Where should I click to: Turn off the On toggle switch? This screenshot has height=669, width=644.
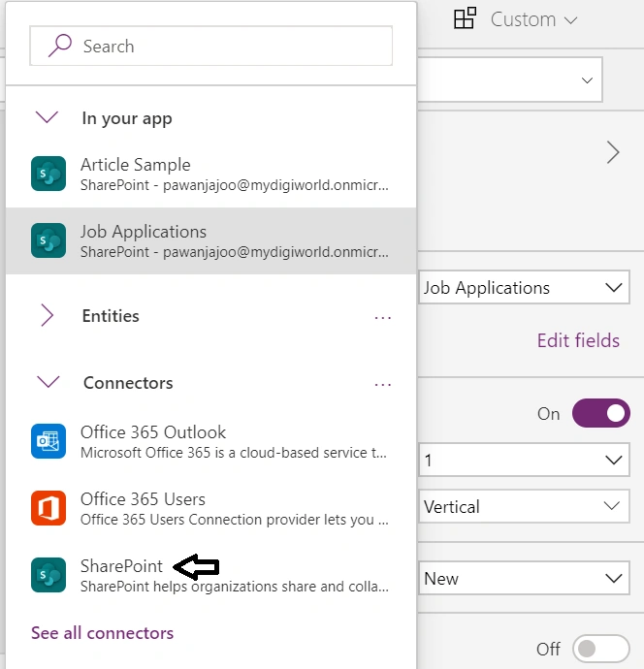point(601,413)
